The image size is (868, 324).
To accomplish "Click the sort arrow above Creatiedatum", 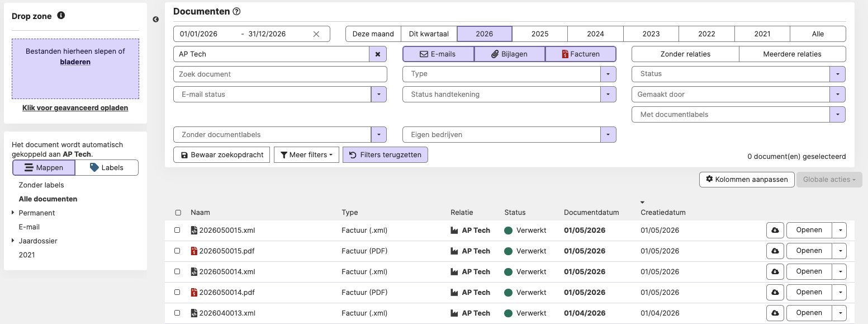I will [x=643, y=202].
